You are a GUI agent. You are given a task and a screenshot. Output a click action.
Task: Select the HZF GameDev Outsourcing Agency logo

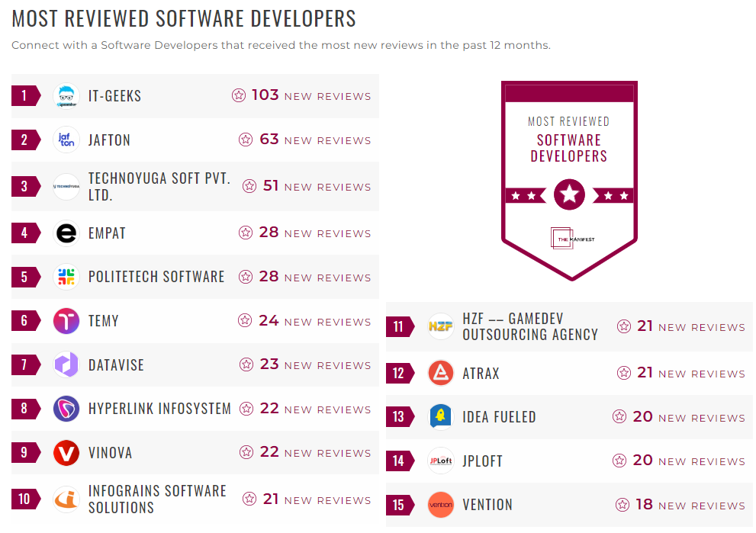(x=440, y=326)
